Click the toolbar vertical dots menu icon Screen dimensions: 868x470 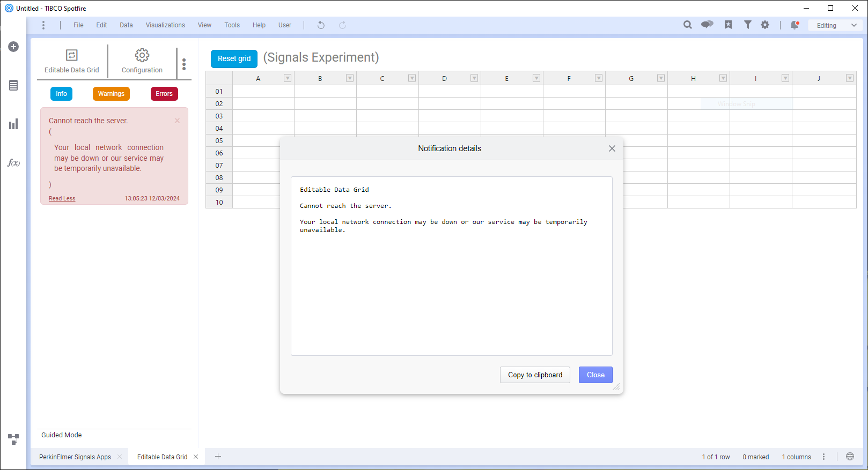click(43, 25)
